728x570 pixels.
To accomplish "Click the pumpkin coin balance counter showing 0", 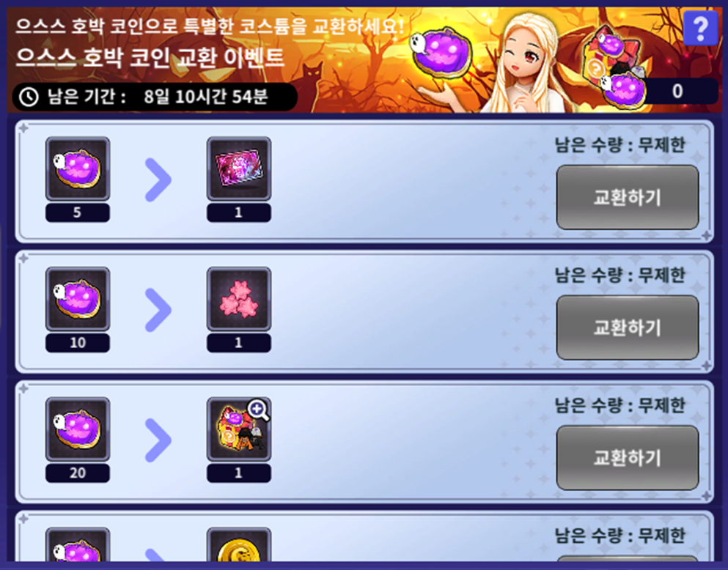I will (676, 91).
